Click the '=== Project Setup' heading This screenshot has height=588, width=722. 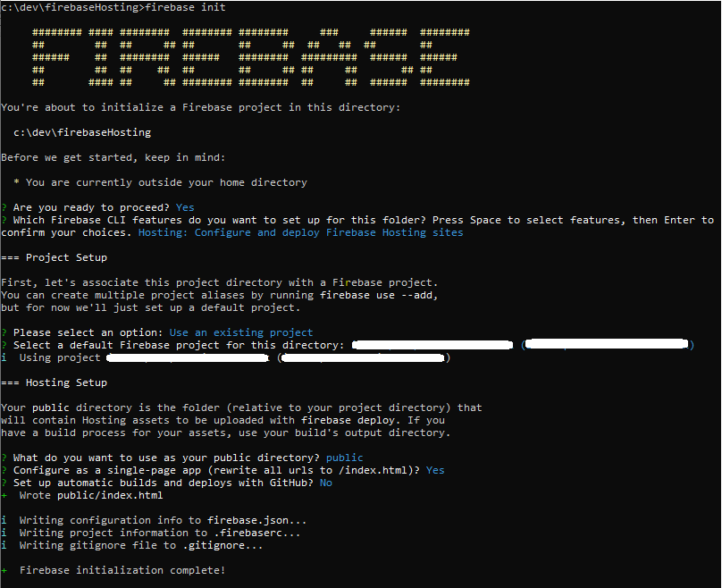(54, 257)
